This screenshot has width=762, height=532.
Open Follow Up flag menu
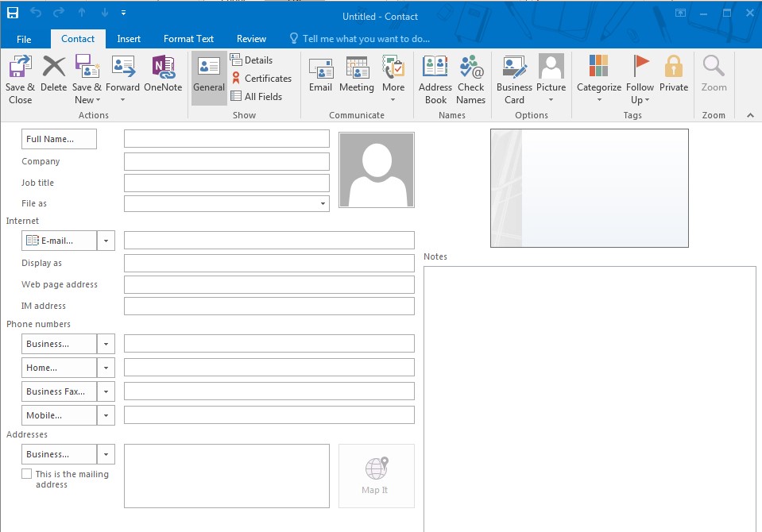click(640, 80)
